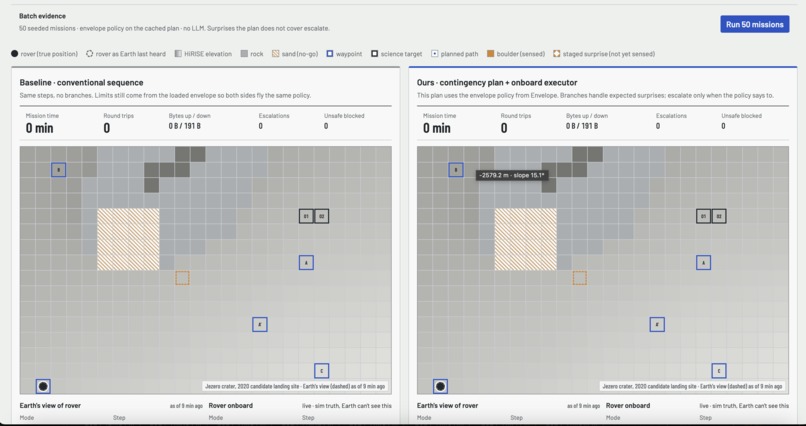Click the staged surprise cell on Baseline map

(182, 278)
